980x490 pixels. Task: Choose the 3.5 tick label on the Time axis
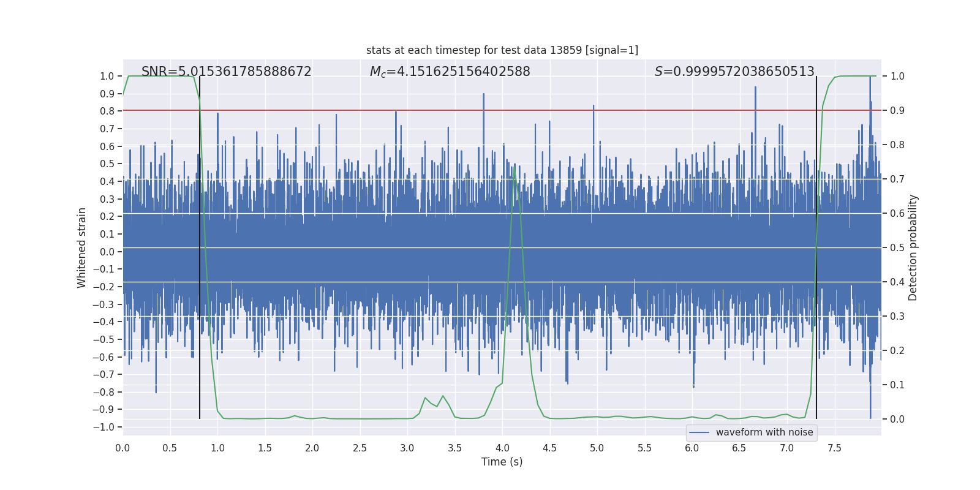454,448
